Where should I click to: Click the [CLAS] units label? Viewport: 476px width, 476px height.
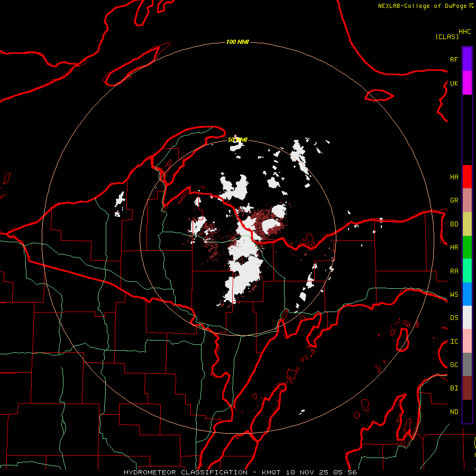pos(447,36)
